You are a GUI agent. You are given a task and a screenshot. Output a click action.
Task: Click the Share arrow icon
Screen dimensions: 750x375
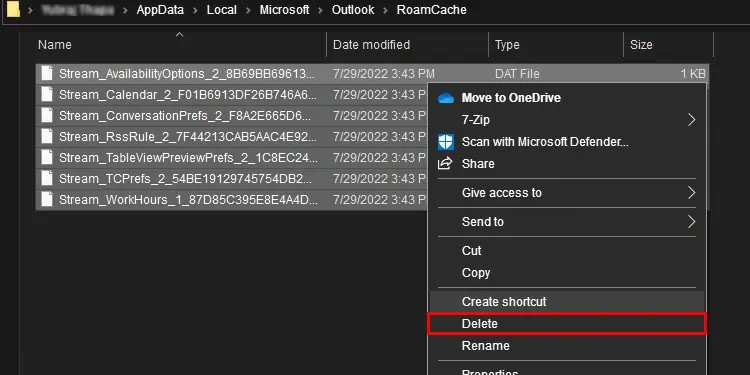(445, 164)
